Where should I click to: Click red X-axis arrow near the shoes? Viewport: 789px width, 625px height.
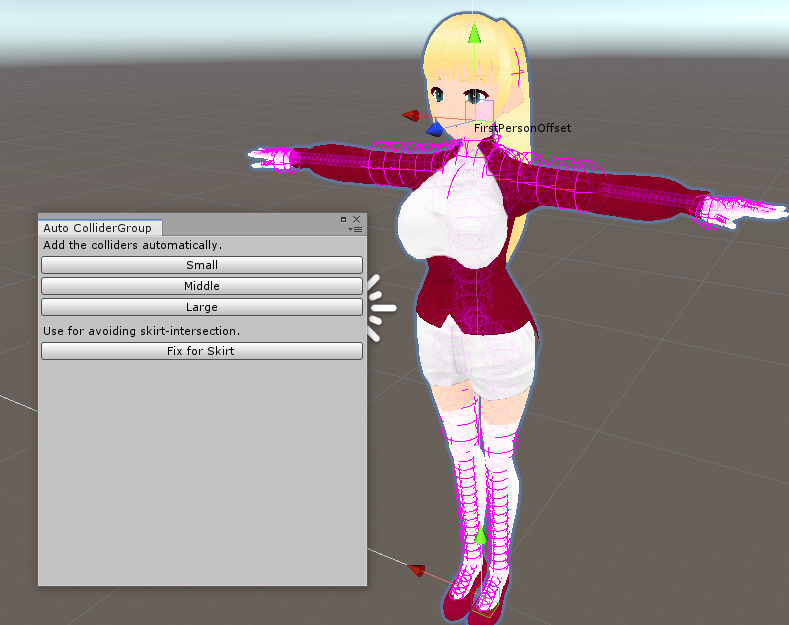pos(417,571)
